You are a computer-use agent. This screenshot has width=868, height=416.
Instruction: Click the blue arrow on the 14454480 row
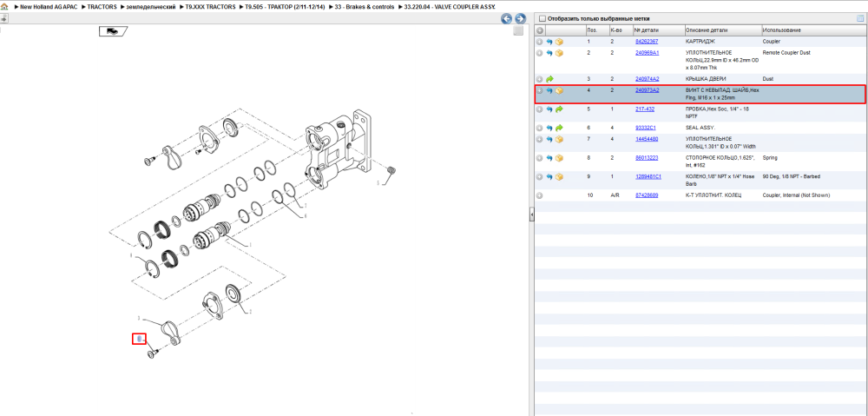[x=549, y=139]
